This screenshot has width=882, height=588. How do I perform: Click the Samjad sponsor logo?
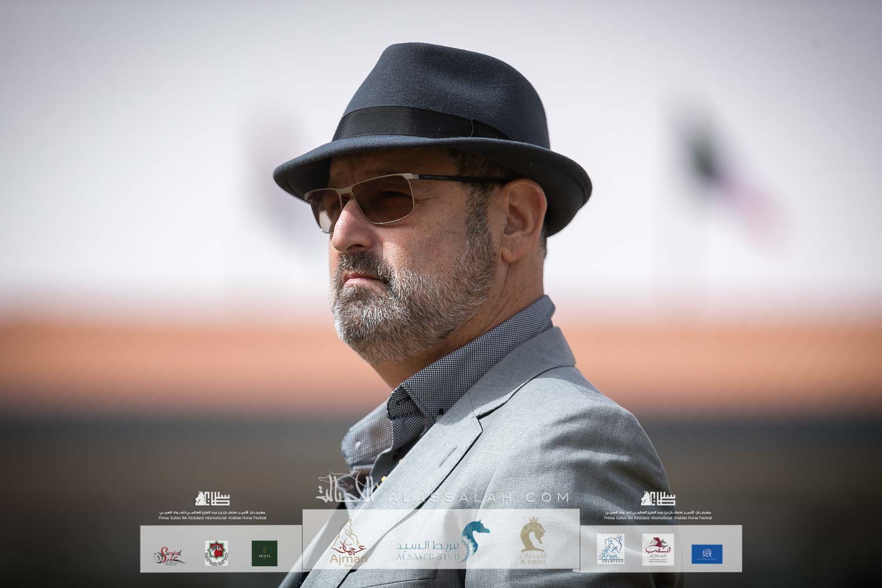coord(169,554)
